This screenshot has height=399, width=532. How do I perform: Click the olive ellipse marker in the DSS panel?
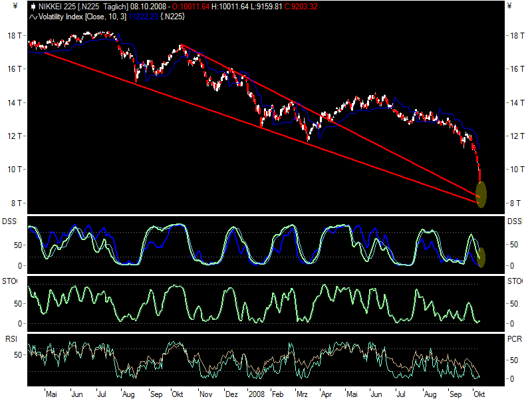coord(481,257)
